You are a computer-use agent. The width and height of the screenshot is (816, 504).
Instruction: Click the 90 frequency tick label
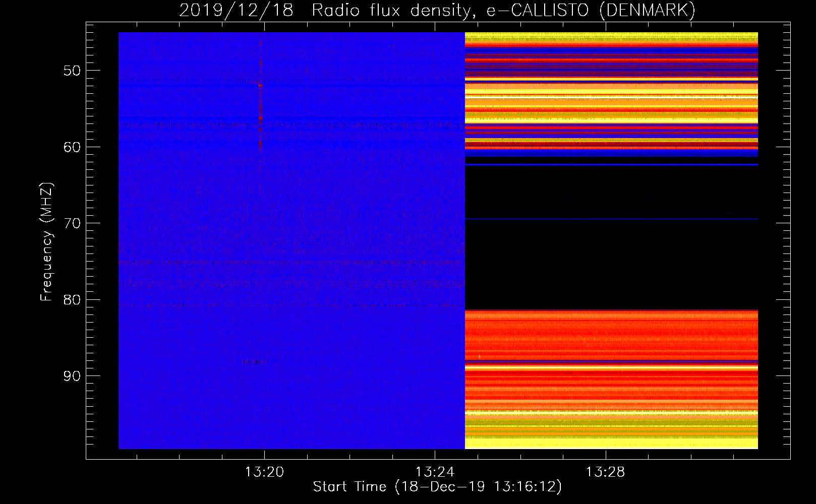(x=72, y=376)
